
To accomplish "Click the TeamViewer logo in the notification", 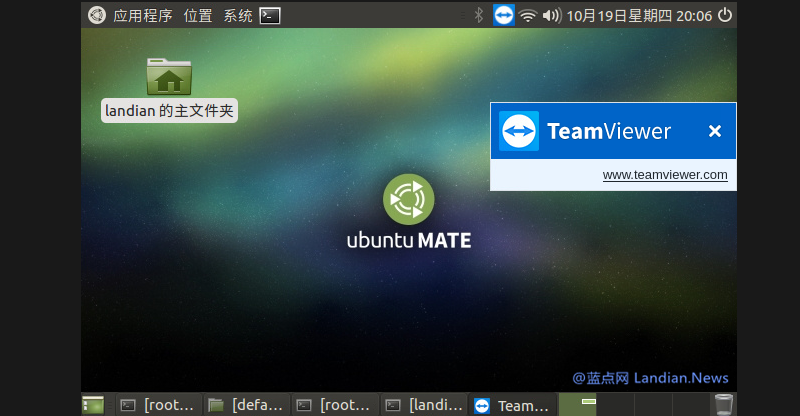I will 519,131.
